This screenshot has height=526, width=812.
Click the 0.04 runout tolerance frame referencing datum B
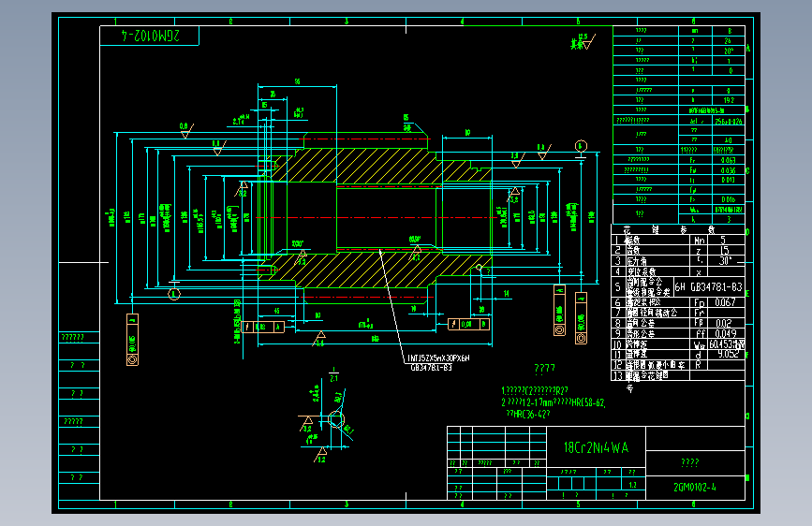point(468,324)
